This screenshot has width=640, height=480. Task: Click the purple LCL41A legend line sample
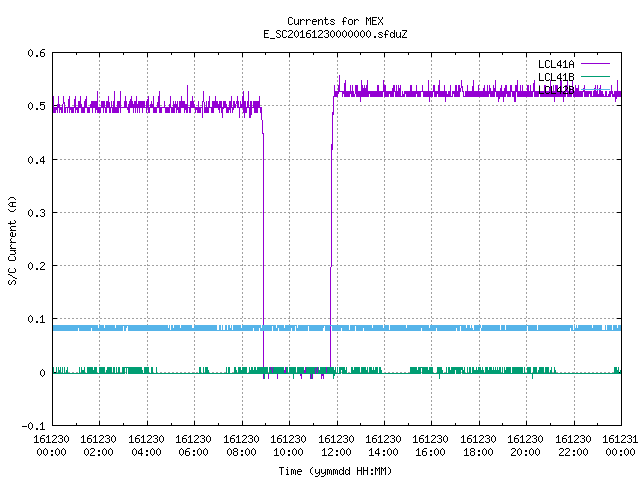click(595, 64)
